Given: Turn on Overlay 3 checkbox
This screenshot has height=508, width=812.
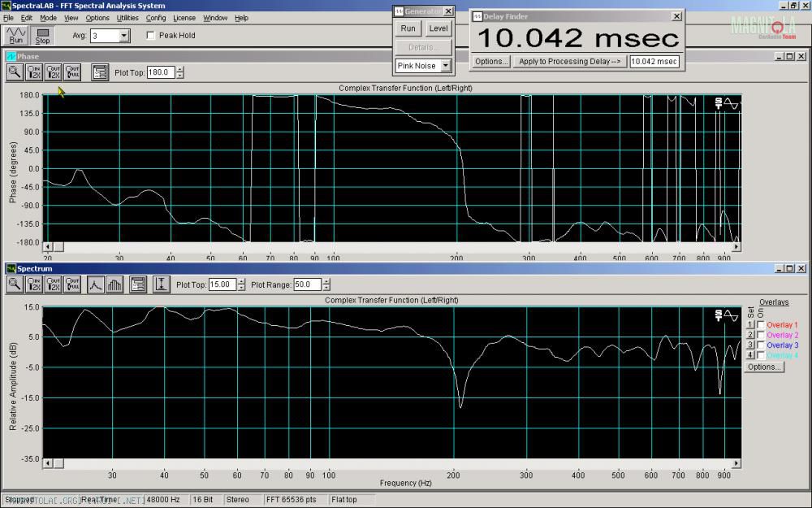Looking at the screenshot, I should [x=761, y=345].
